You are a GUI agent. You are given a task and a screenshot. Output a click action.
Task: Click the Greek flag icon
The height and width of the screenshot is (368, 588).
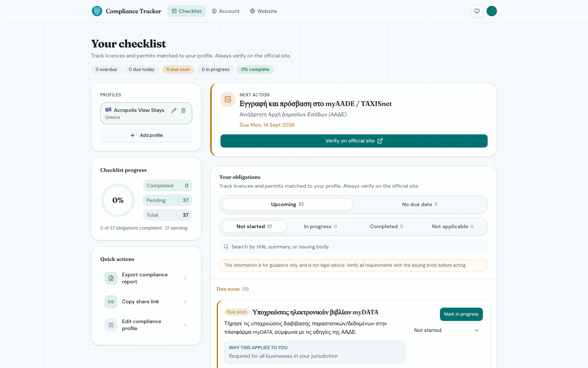108,110
